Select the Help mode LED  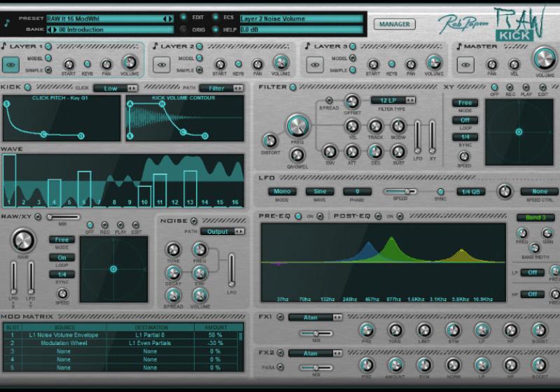pos(216,29)
